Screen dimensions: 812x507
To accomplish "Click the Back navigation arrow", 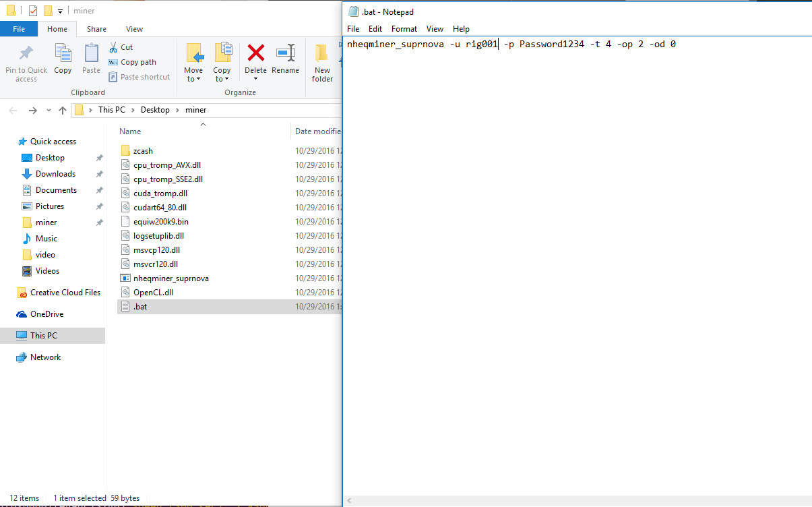I will coord(13,110).
